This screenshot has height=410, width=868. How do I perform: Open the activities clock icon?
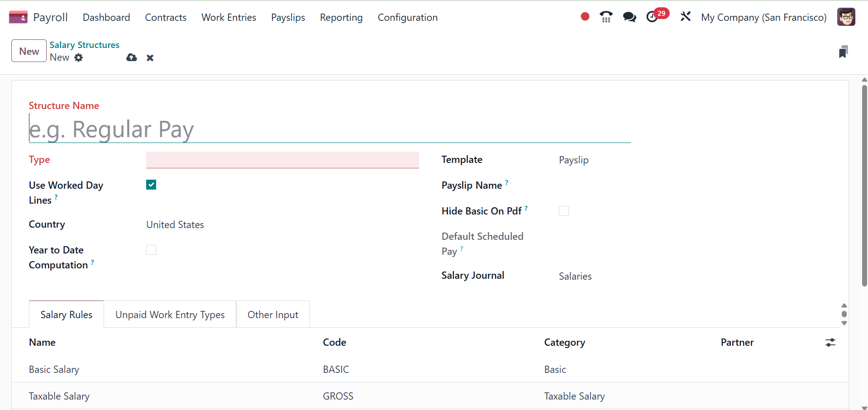pyautogui.click(x=652, y=17)
